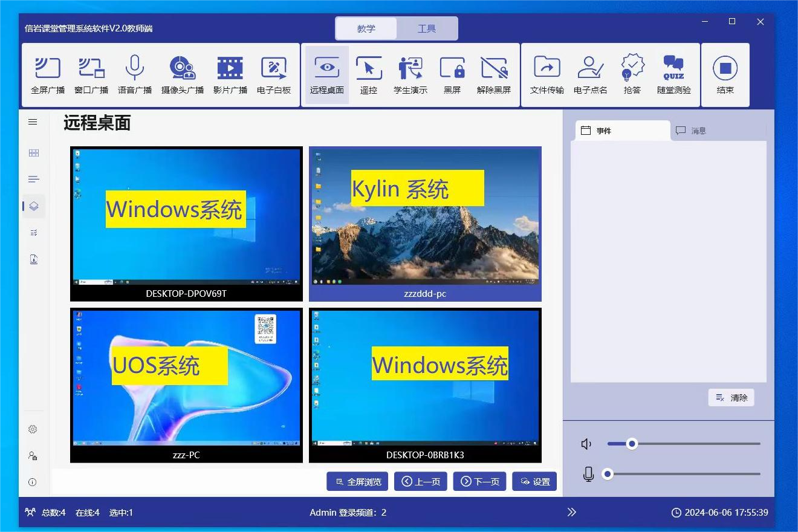Select the zzz-PC UOS thumbnail
This screenshot has width=798, height=532.
(x=186, y=385)
